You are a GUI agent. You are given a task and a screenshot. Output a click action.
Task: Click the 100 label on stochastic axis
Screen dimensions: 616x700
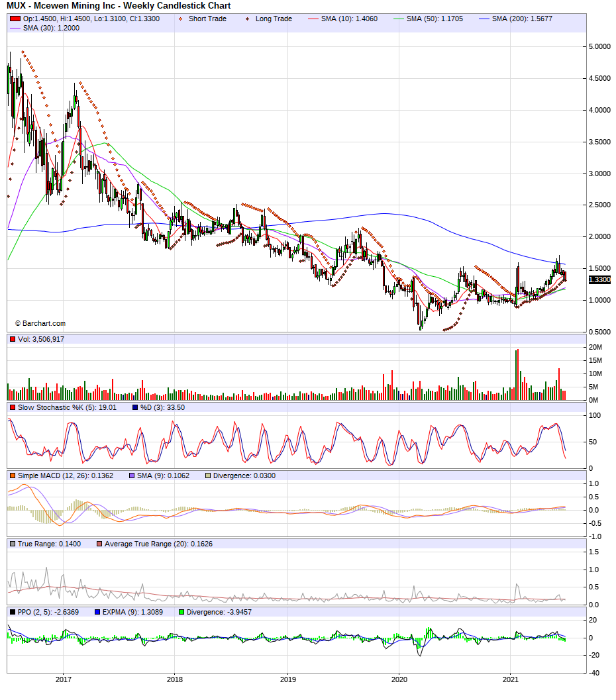tap(595, 415)
